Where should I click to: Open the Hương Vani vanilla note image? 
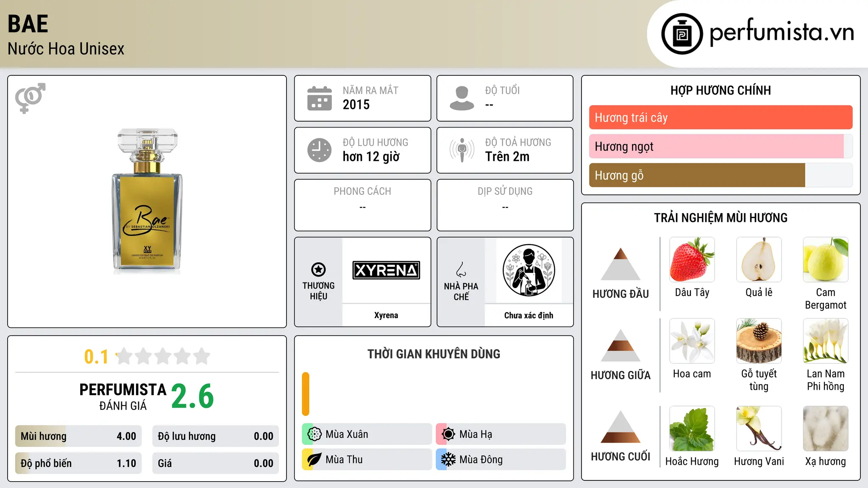tap(759, 429)
